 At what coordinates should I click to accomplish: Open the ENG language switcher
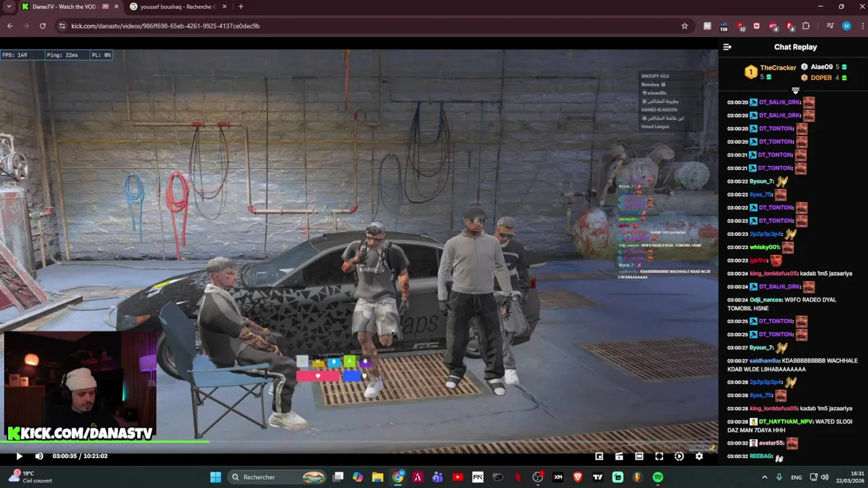796,477
